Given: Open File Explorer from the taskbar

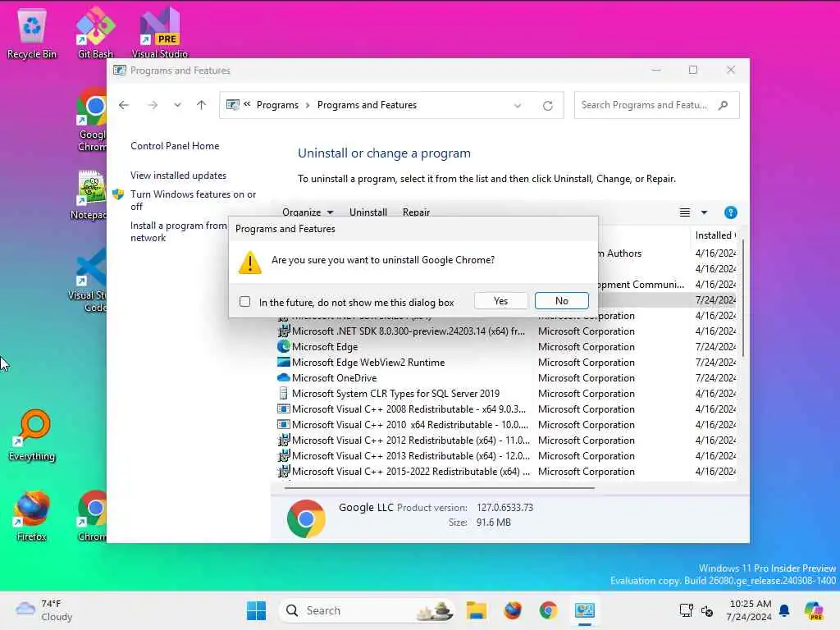Looking at the screenshot, I should pyautogui.click(x=477, y=610).
